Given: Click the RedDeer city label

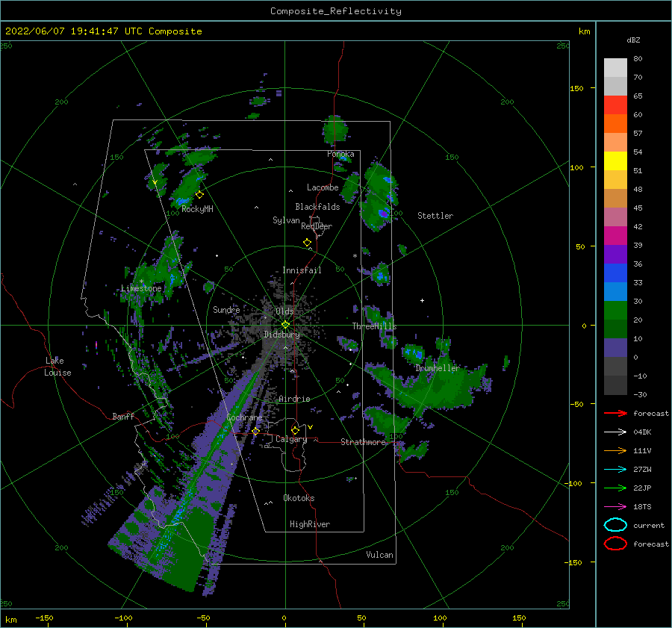Looking at the screenshot, I should pyautogui.click(x=317, y=226).
